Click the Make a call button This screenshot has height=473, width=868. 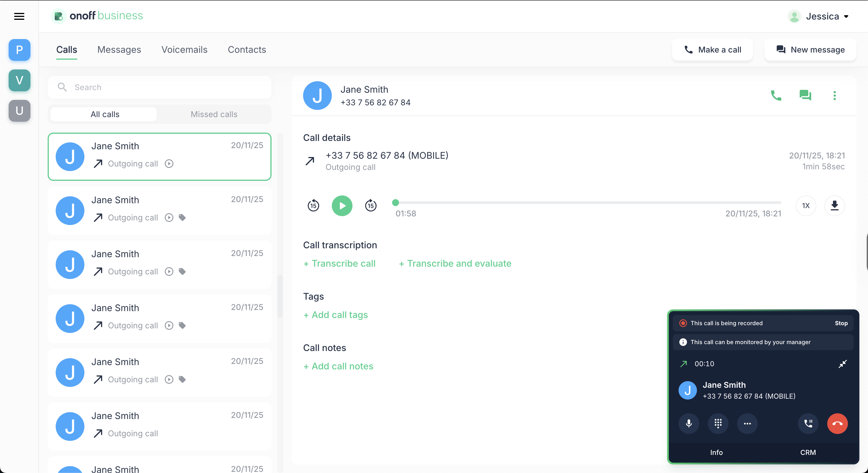click(x=712, y=50)
